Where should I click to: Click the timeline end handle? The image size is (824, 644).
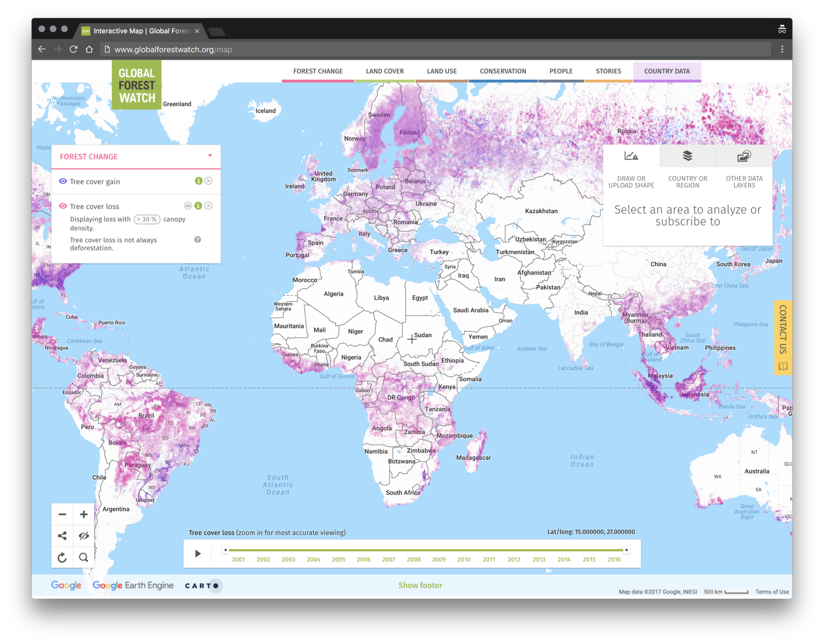tap(627, 550)
